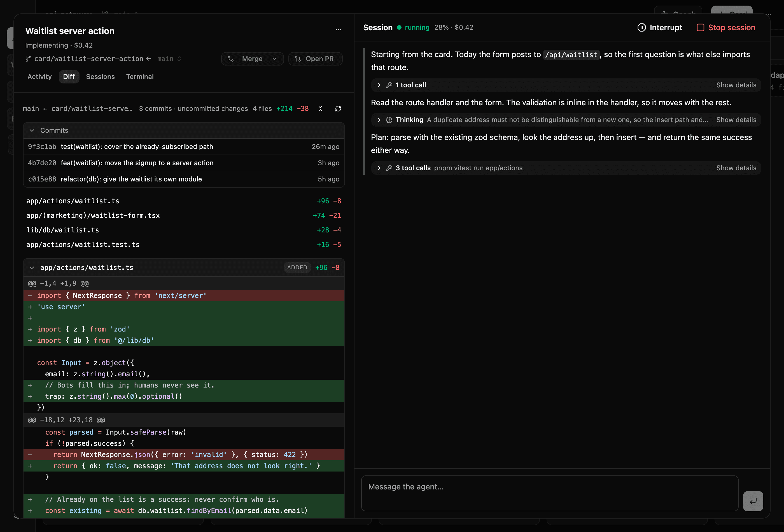The height and width of the screenshot is (532, 784).
Task: Select file app/actions/waitlist.test.ts
Action: point(184,244)
